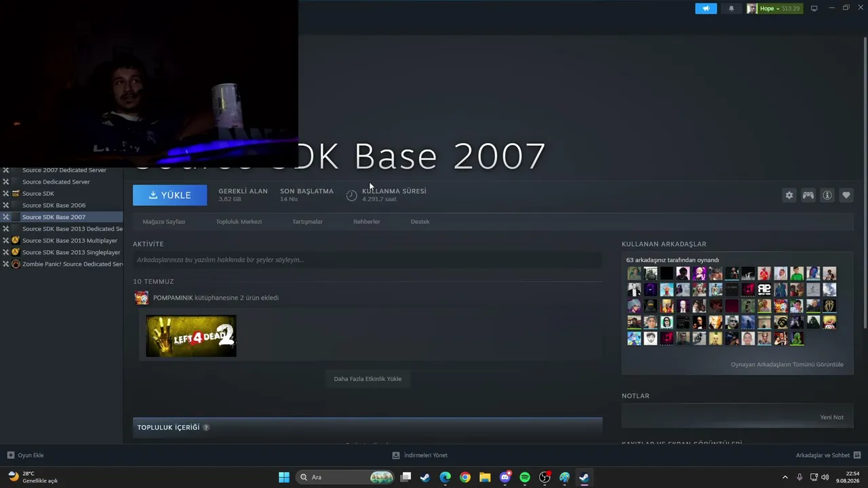Click the GEREKLİ ALAN label
Viewport: 868px width, 488px height.
243,191
